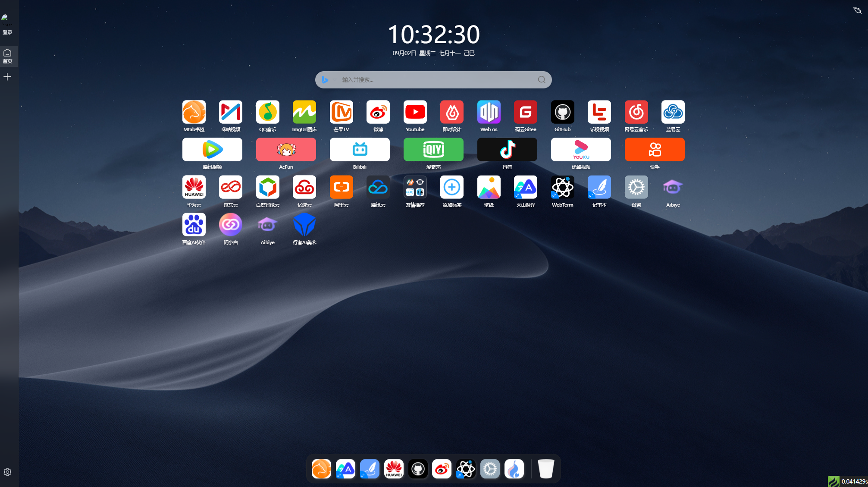868x487 pixels.
Task: Open sidebar settings gear at bottom
Action: 7,472
